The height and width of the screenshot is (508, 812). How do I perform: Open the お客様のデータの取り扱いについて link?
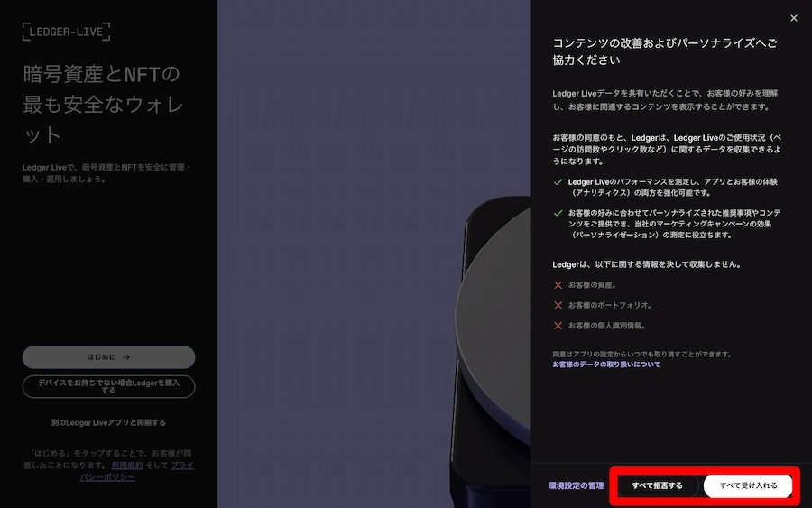click(605, 365)
